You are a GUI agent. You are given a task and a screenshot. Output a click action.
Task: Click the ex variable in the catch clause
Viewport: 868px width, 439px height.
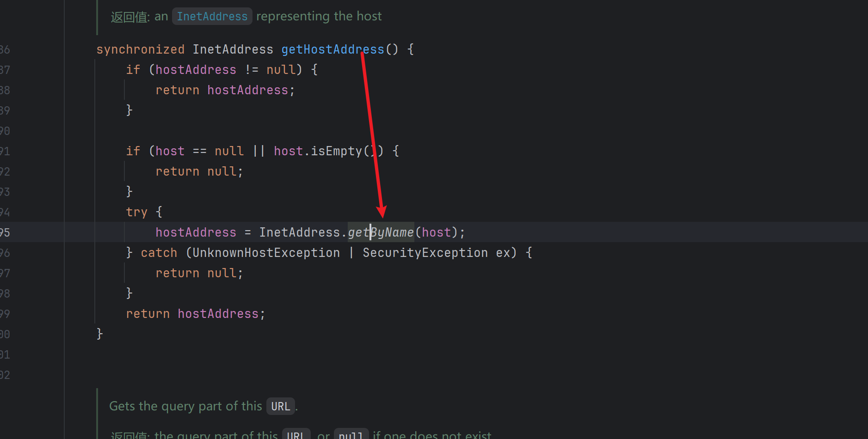coord(503,253)
